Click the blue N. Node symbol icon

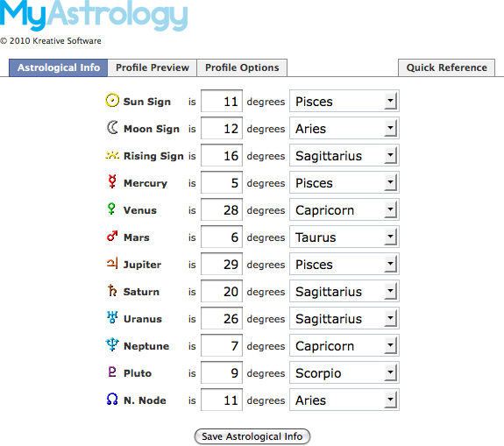(112, 399)
